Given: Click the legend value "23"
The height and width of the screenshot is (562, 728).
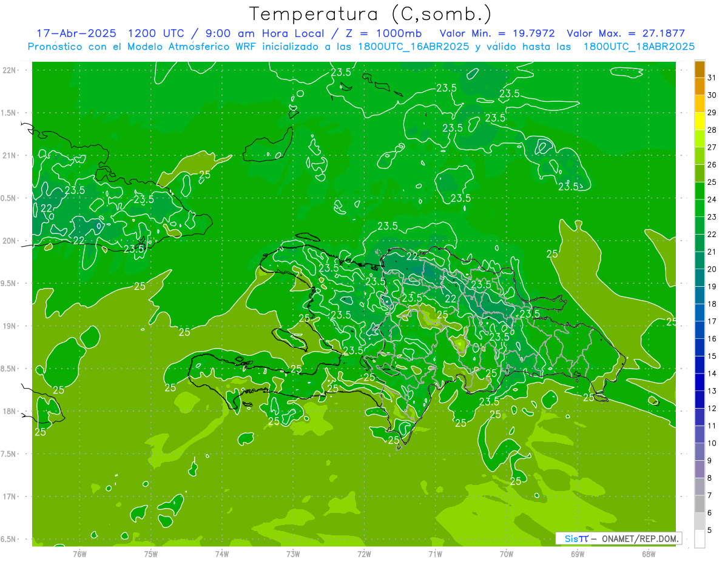Looking at the screenshot, I should pyautogui.click(x=712, y=217).
